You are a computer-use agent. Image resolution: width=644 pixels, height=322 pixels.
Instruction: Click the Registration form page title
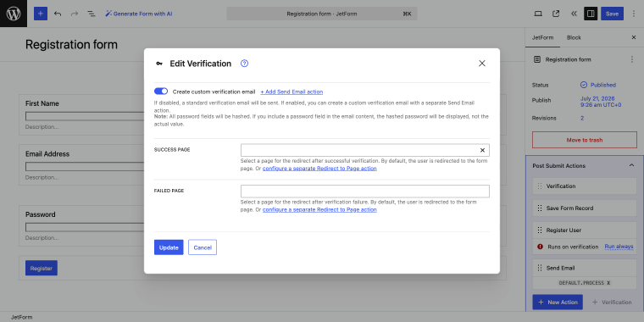tap(71, 44)
